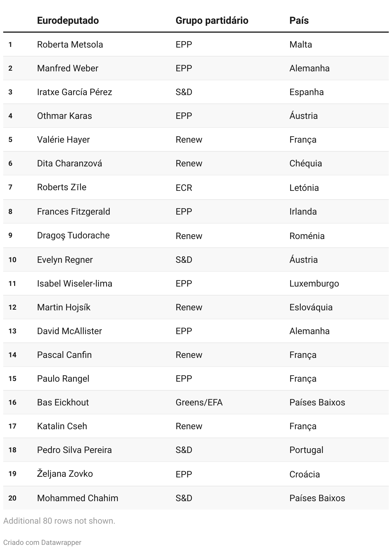Viewport: 392px width, 550px height.
Task: Open the Criado com Datawrapper link
Action: (x=42, y=542)
